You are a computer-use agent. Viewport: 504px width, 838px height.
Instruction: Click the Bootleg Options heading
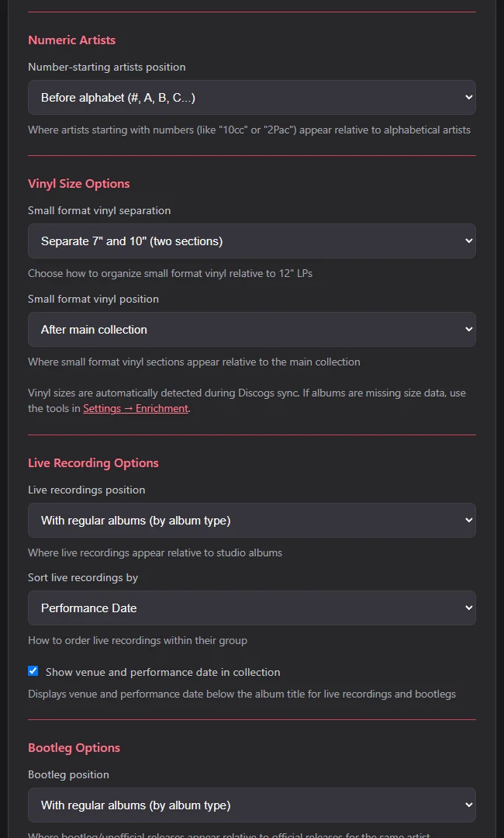tap(74, 747)
